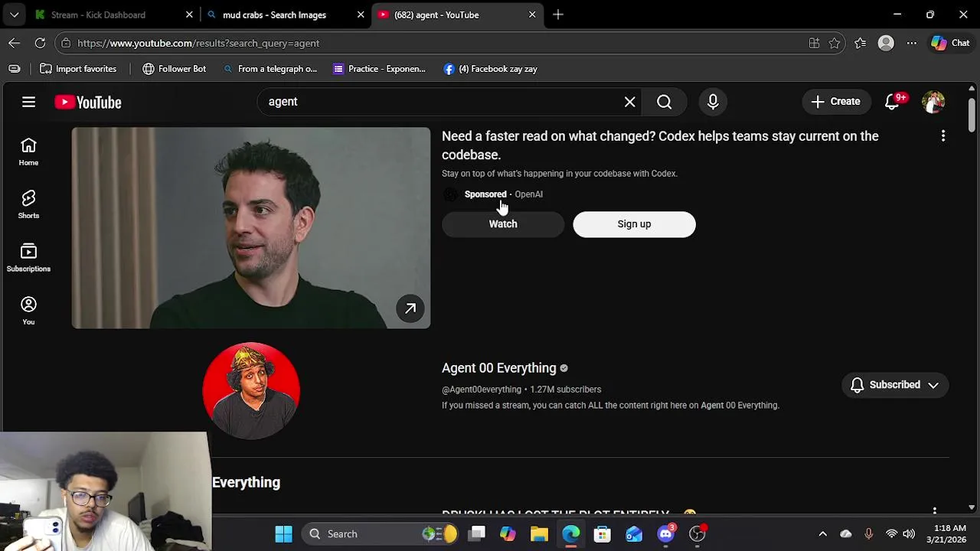Screen dimensions: 980x551
Task: Select the (682) agent - YouTube tab
Action: [456, 15]
